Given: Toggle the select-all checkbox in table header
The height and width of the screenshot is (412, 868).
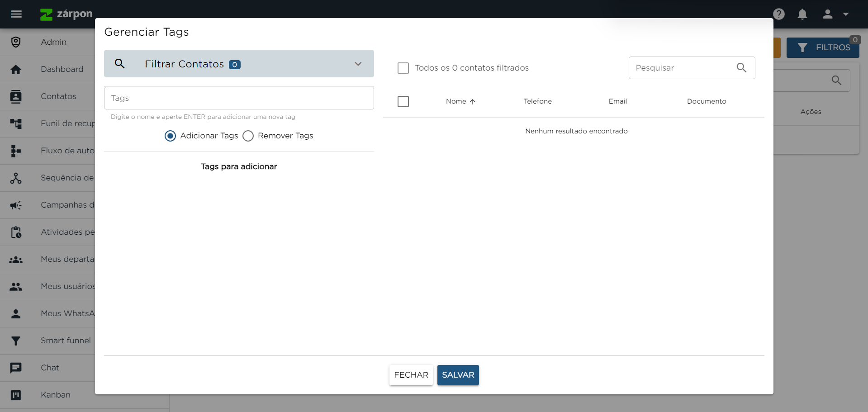Looking at the screenshot, I should click(403, 101).
